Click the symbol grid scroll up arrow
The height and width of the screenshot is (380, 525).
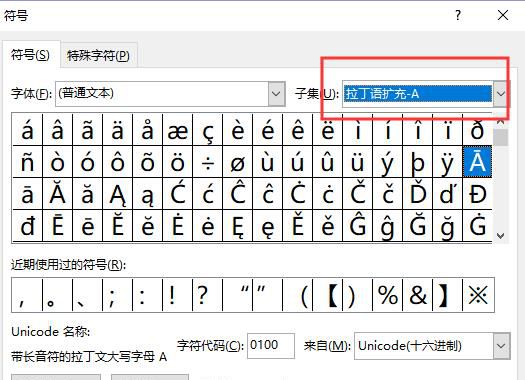(501, 122)
